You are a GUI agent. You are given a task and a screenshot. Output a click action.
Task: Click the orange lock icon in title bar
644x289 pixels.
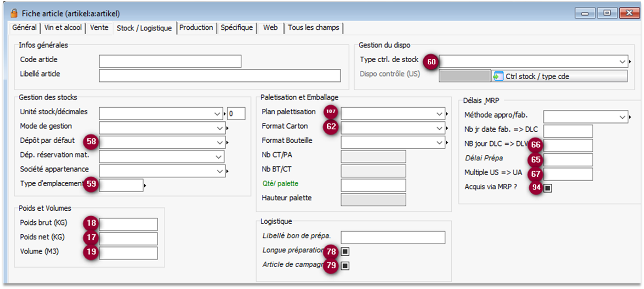coord(14,13)
